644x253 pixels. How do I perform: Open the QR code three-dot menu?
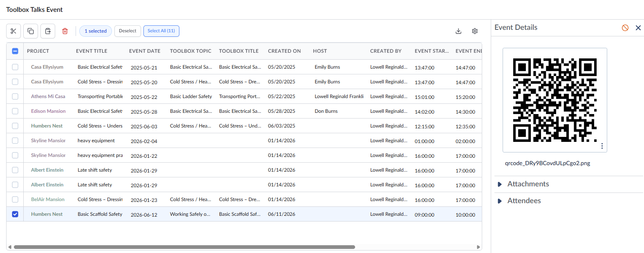point(602,146)
